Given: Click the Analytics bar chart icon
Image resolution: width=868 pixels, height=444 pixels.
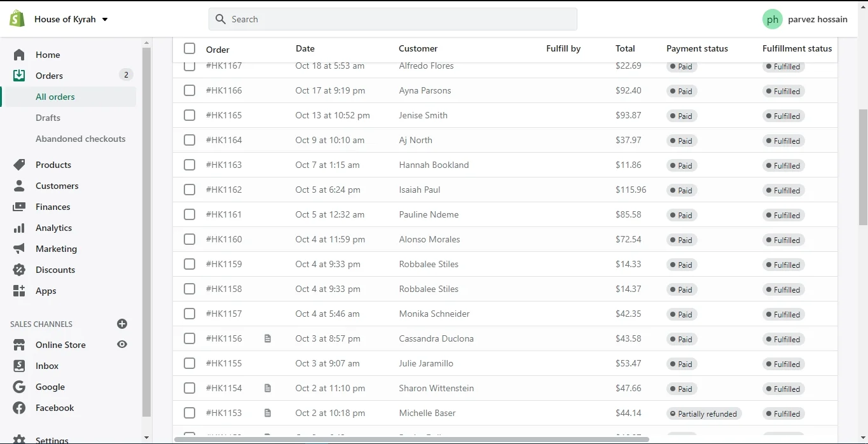Looking at the screenshot, I should [19, 228].
